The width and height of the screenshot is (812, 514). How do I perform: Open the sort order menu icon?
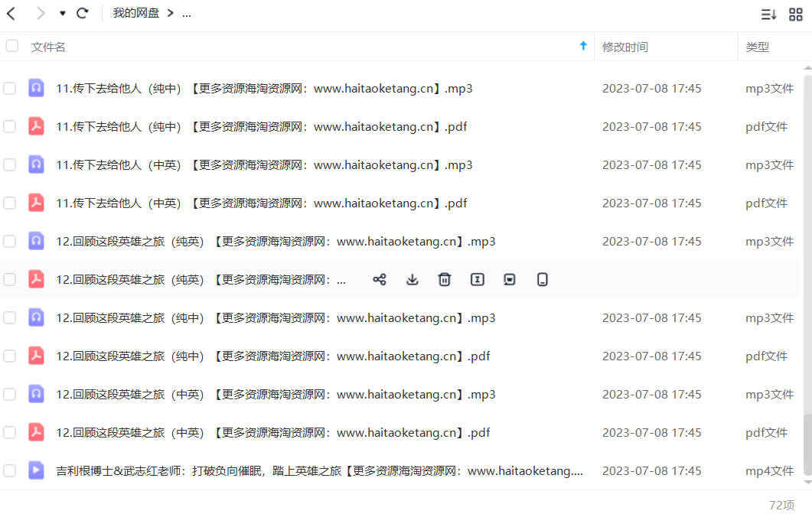tap(768, 15)
